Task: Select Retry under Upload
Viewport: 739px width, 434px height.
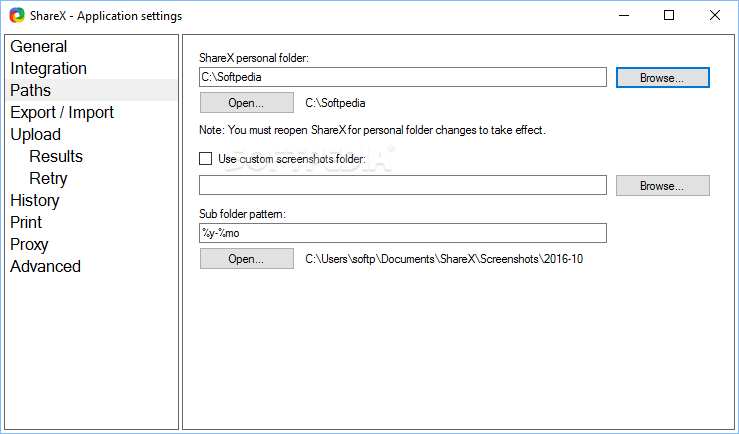Action: point(48,178)
